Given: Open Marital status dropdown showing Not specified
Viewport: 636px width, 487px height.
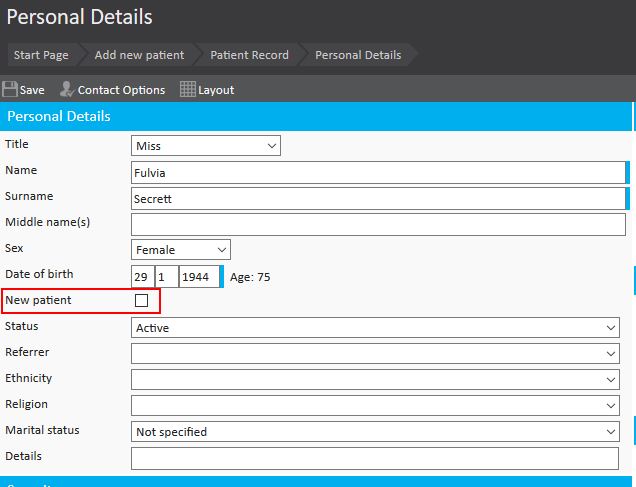Looking at the screenshot, I should point(375,432).
